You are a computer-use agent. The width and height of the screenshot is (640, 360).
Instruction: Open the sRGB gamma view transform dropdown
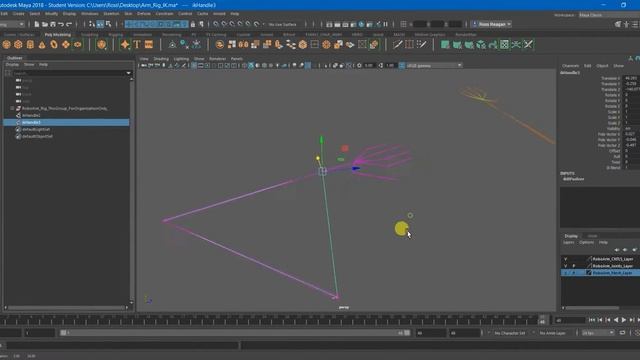(x=434, y=65)
